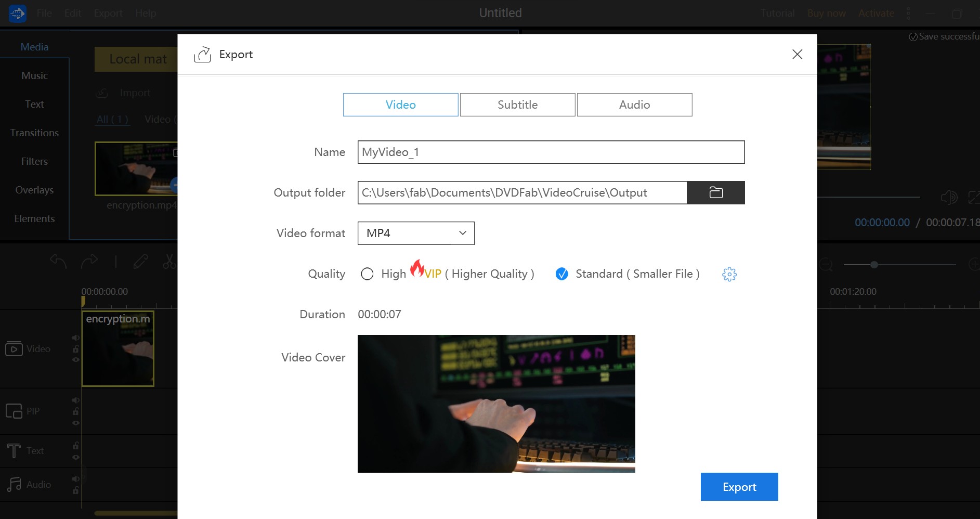Select the All (1) media filter
Viewport: 980px width, 519px height.
click(x=112, y=119)
